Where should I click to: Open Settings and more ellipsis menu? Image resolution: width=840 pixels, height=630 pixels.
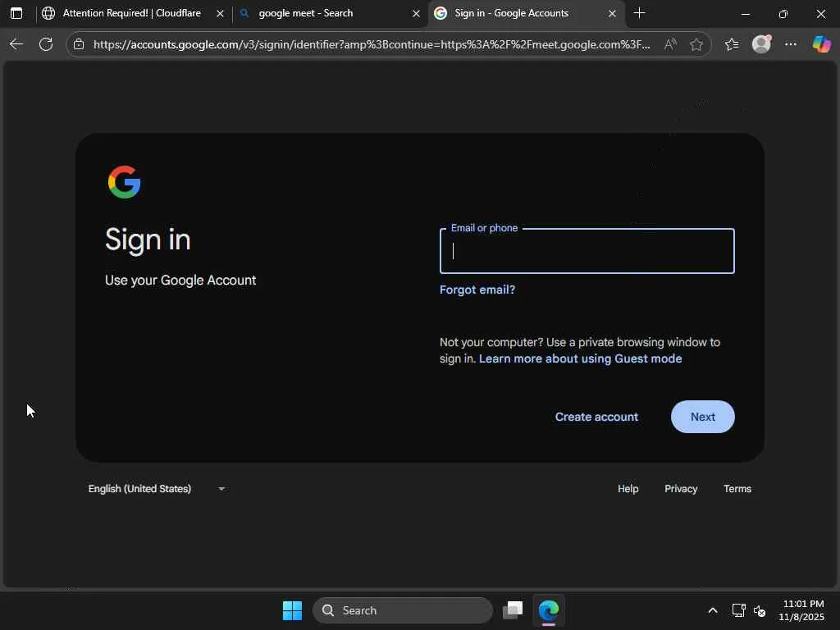(x=791, y=44)
